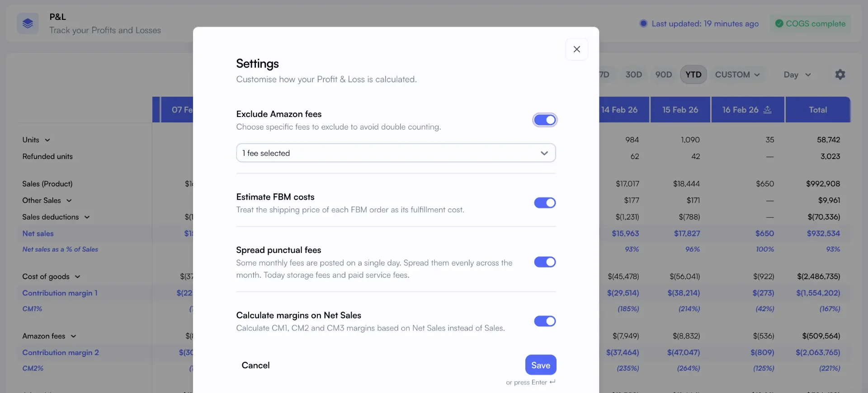Expand the Other Sales row
868x393 pixels.
coord(69,201)
